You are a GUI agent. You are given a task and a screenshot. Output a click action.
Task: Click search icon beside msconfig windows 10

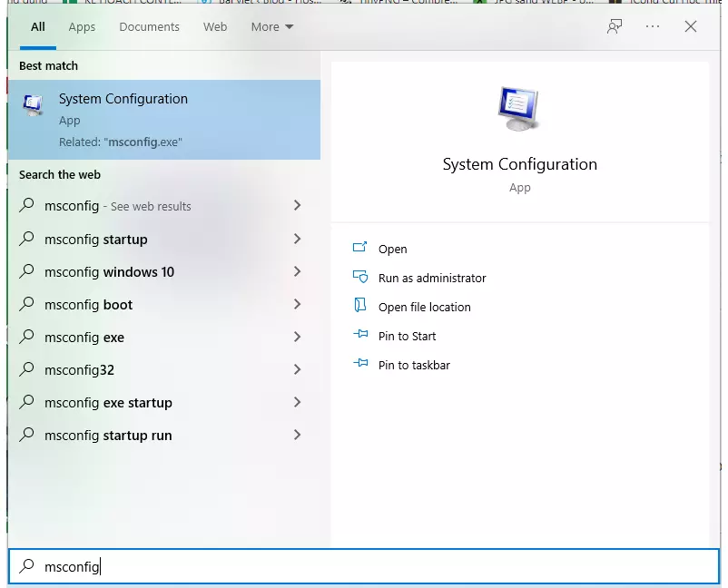pyautogui.click(x=27, y=271)
